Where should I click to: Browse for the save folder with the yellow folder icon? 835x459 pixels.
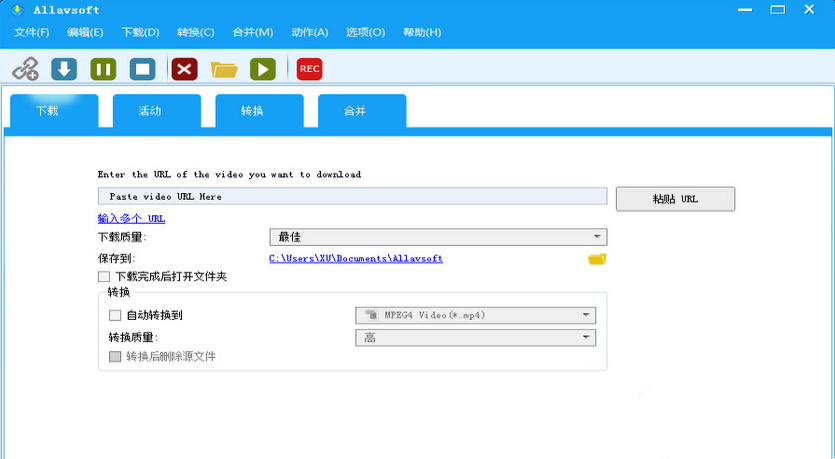click(x=597, y=259)
